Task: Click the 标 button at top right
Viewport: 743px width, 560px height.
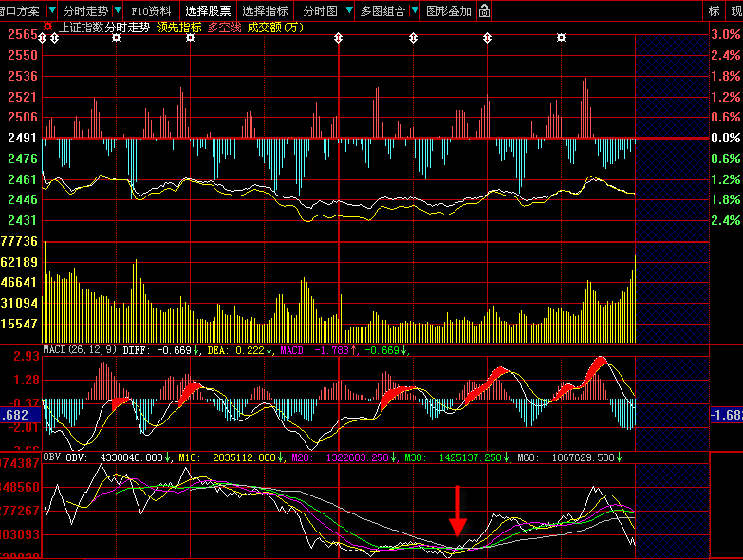Action: point(715,10)
